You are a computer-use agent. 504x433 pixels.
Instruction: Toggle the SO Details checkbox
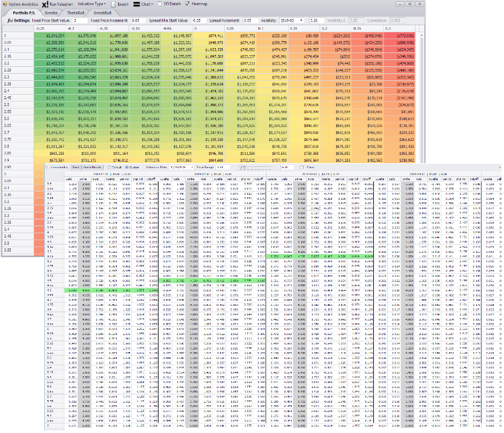pyautogui.click(x=159, y=4)
